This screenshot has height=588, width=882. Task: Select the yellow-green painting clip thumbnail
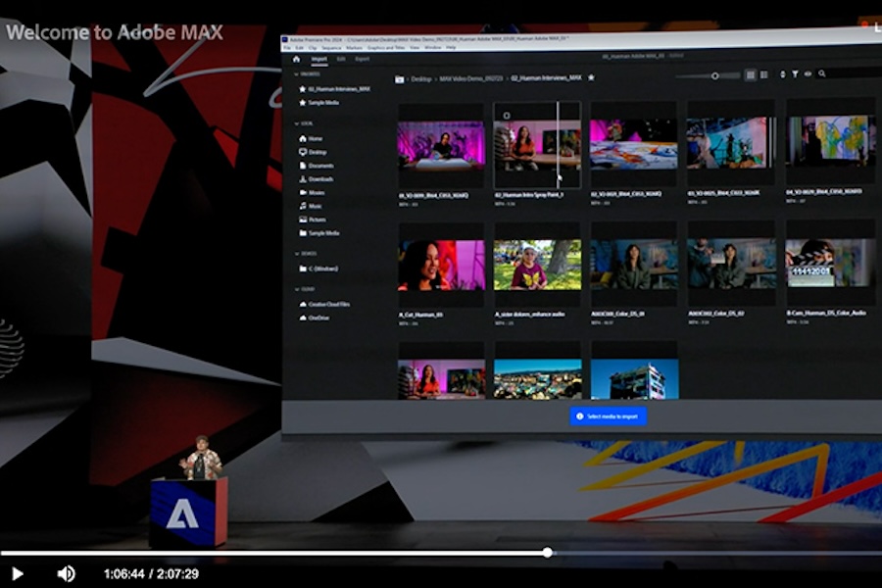coord(831,141)
